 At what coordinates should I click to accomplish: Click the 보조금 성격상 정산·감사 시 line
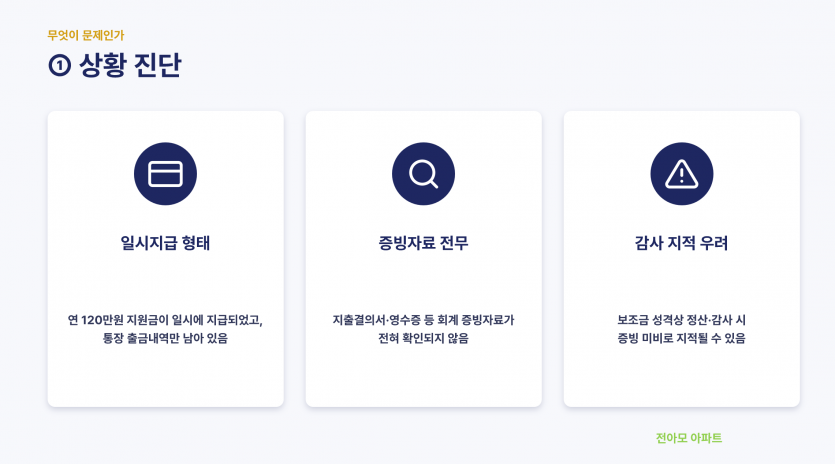[682, 320]
